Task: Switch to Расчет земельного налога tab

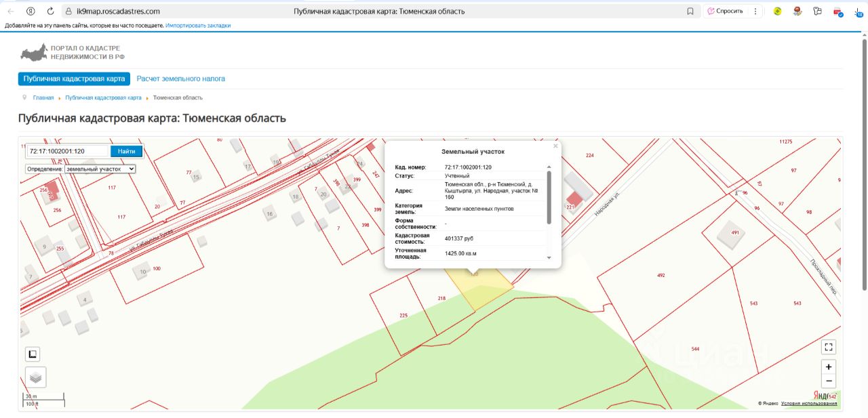Action: 180,79
